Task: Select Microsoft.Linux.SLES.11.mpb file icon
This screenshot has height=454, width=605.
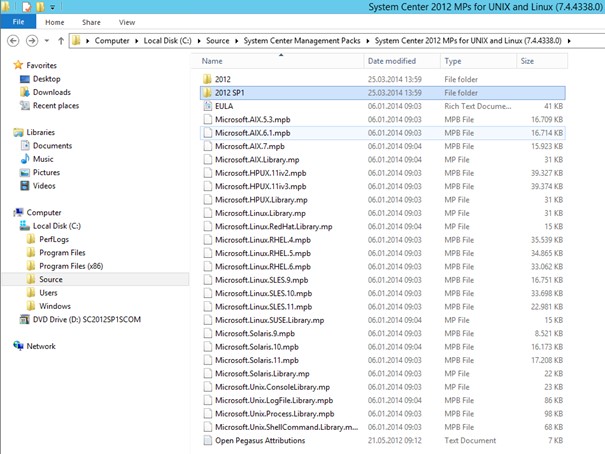Action: pos(208,307)
